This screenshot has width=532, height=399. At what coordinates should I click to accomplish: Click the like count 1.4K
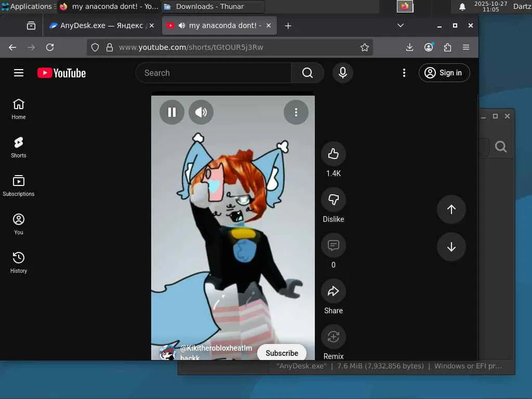333,174
